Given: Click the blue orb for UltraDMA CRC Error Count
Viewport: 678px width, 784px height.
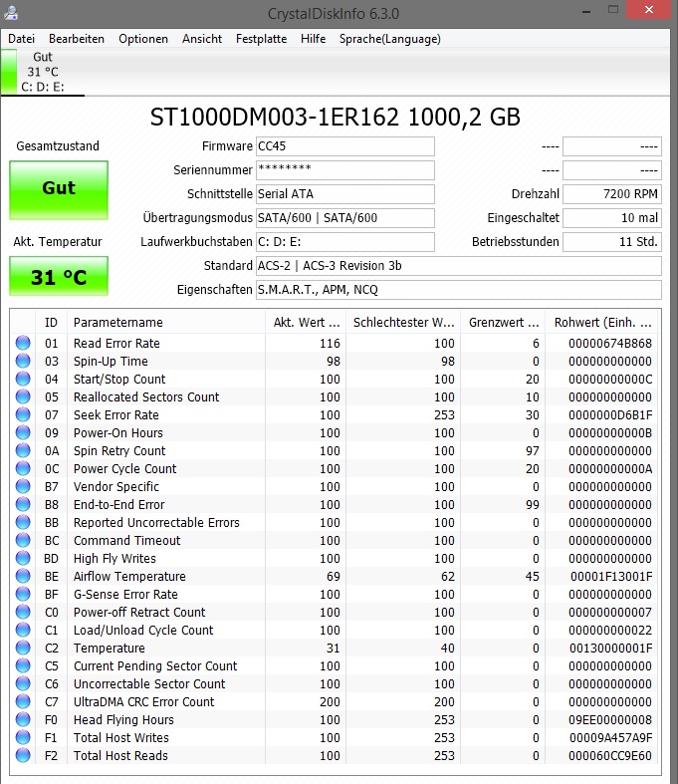Looking at the screenshot, I should [23, 701].
